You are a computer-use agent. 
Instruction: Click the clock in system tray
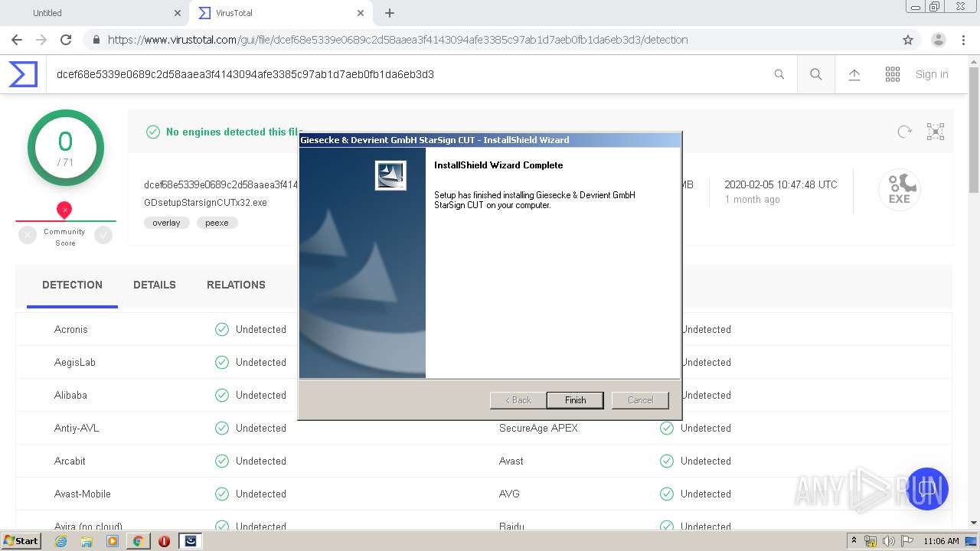point(941,541)
